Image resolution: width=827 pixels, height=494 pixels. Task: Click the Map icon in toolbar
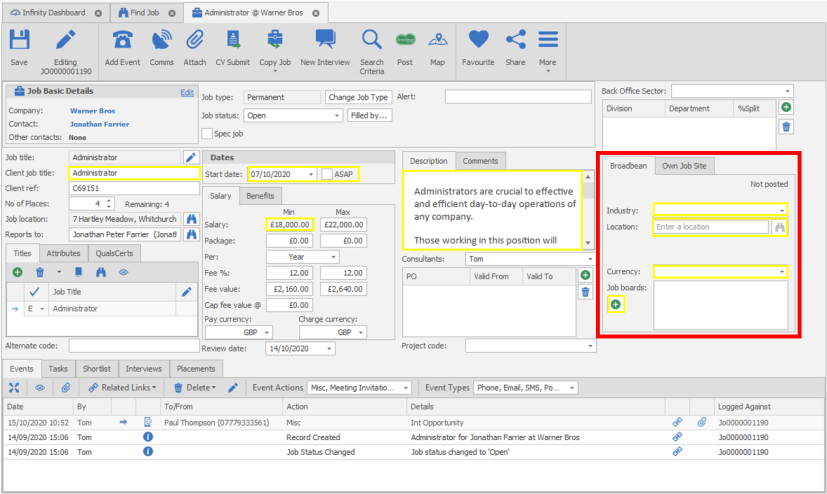point(437,40)
